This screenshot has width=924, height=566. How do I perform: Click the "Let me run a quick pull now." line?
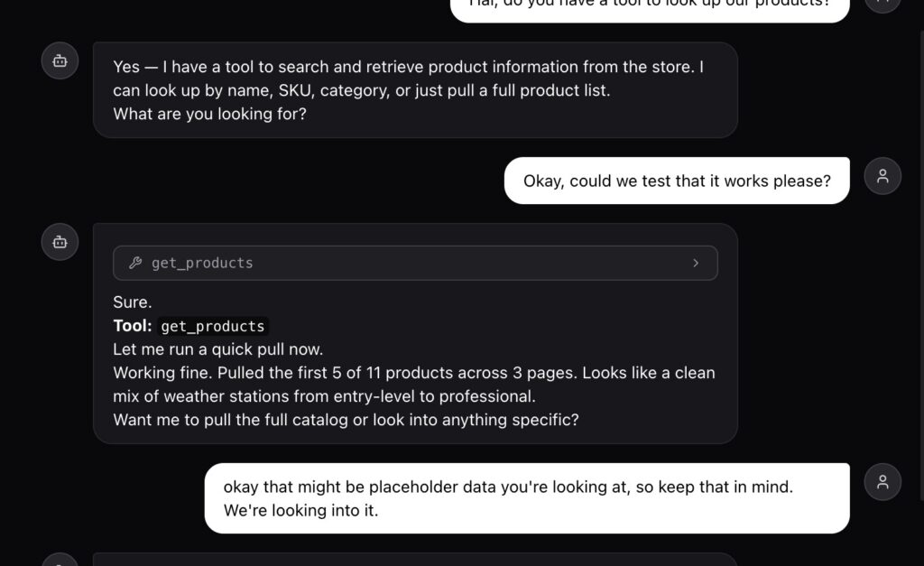(217, 349)
